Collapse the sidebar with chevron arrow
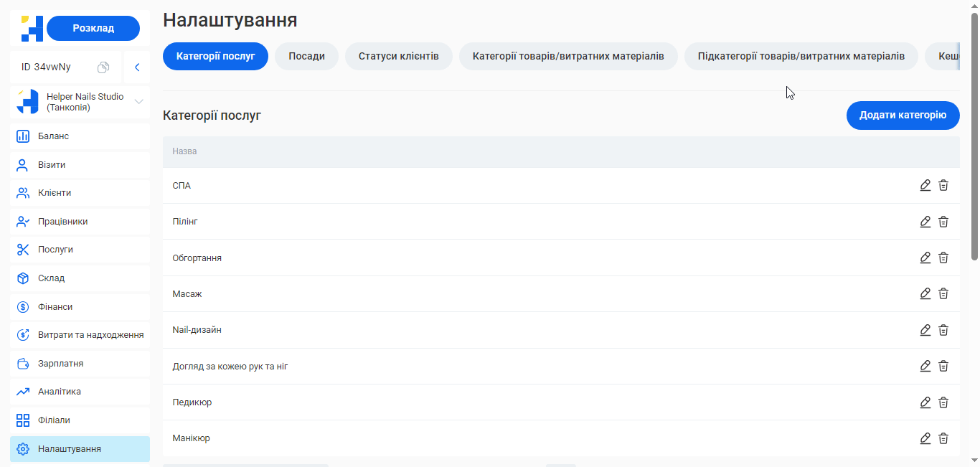 tap(137, 66)
